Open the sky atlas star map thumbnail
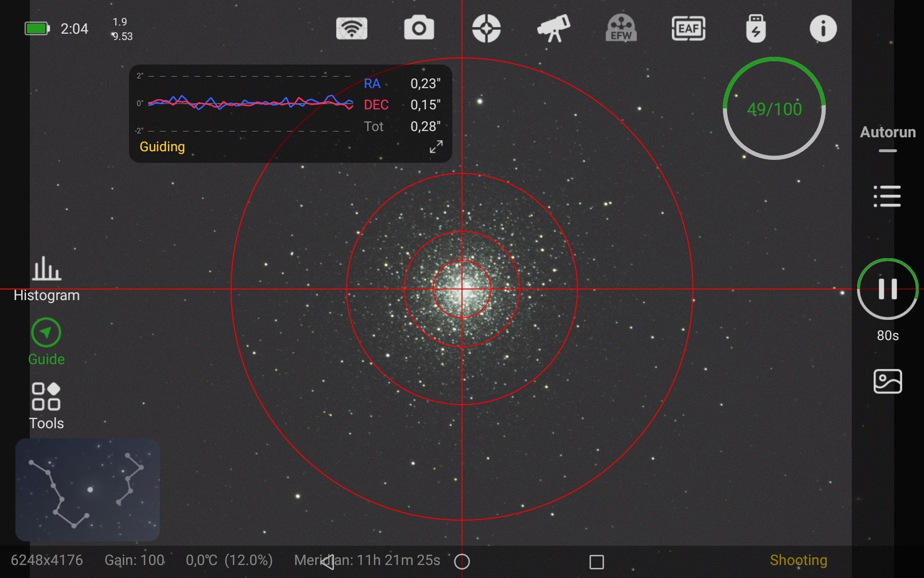This screenshot has height=578, width=924. pos(88,490)
